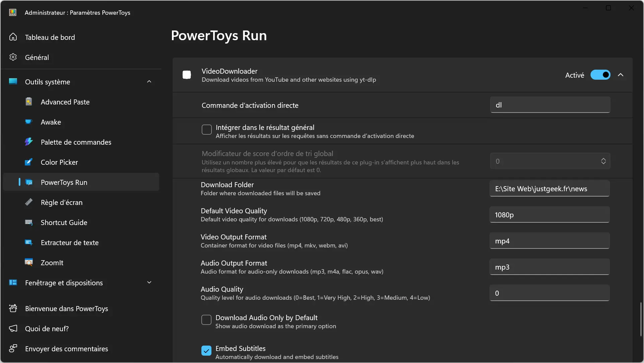The image size is (644, 363).
Task: Click the Outils système monitor icon
Action: click(13, 81)
